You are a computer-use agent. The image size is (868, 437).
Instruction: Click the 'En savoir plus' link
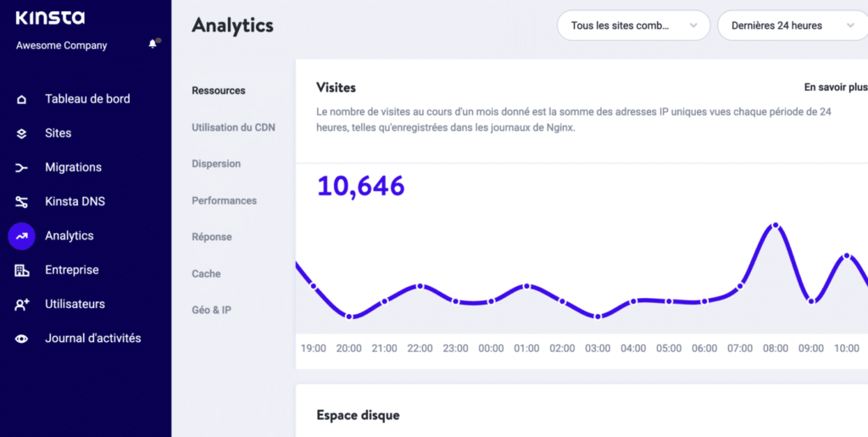pos(835,87)
